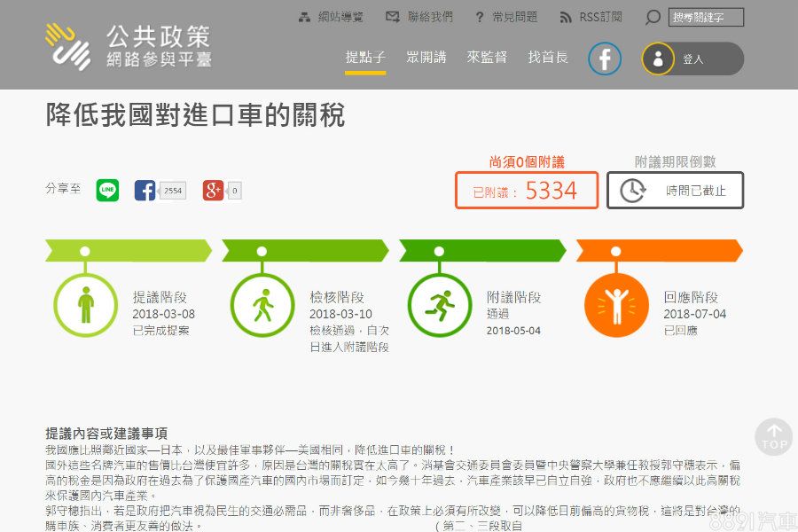Click the TOP scroll-to-top button
The width and height of the screenshot is (798, 532).
tap(773, 437)
